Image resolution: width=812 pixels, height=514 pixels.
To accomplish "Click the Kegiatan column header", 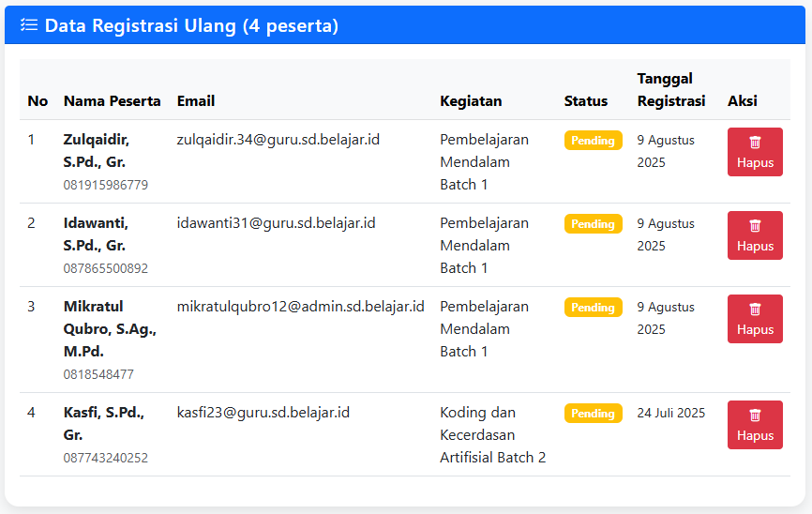I will click(471, 101).
